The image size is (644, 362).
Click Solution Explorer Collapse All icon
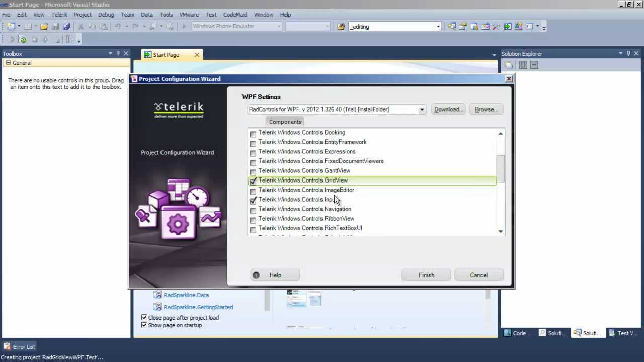click(534, 65)
